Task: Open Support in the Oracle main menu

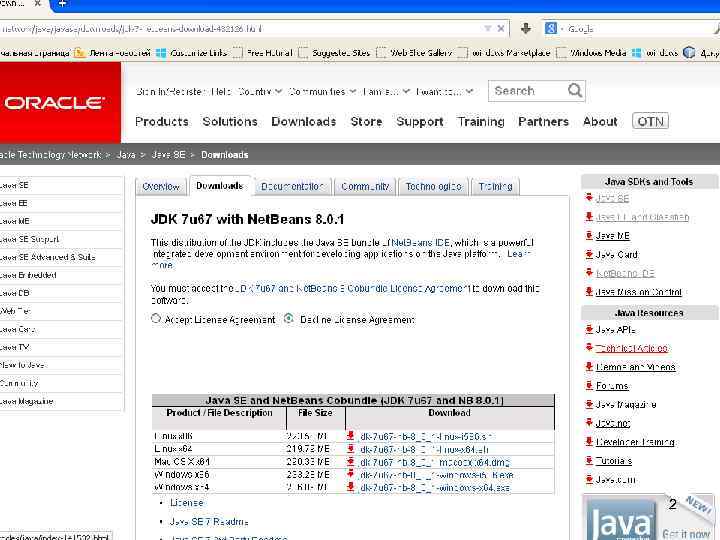Action: pos(420,122)
